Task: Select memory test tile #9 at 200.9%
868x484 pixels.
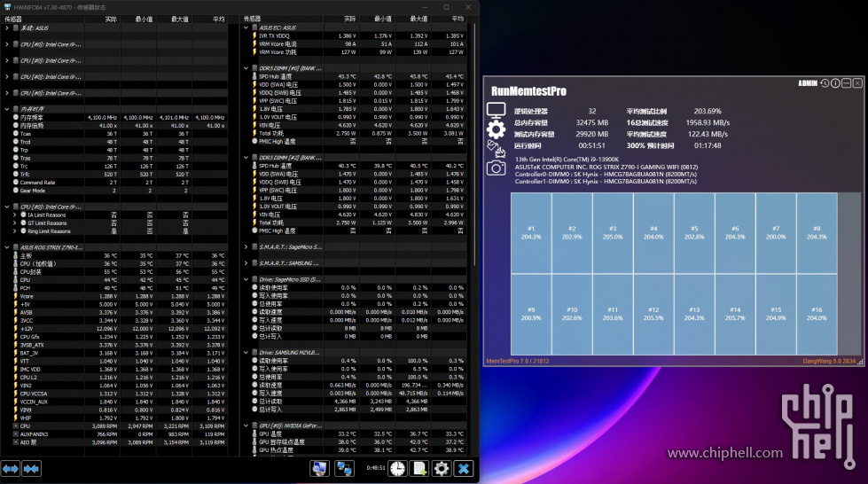Action: [x=531, y=314]
